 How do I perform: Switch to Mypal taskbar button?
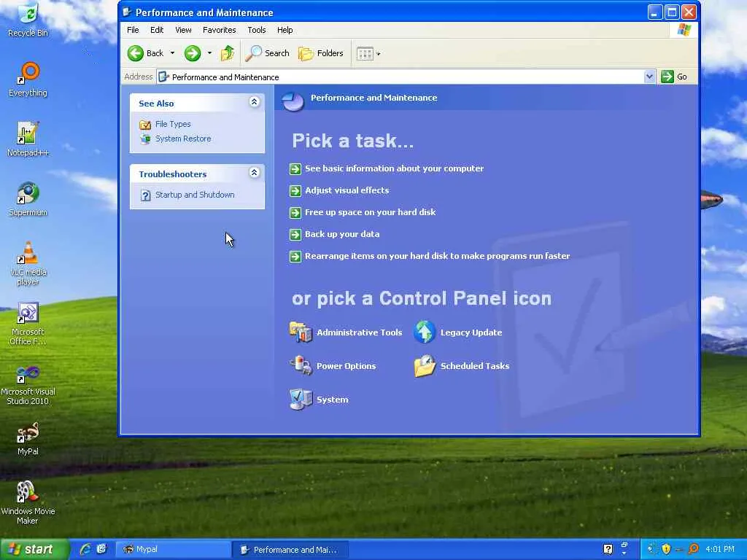point(173,550)
